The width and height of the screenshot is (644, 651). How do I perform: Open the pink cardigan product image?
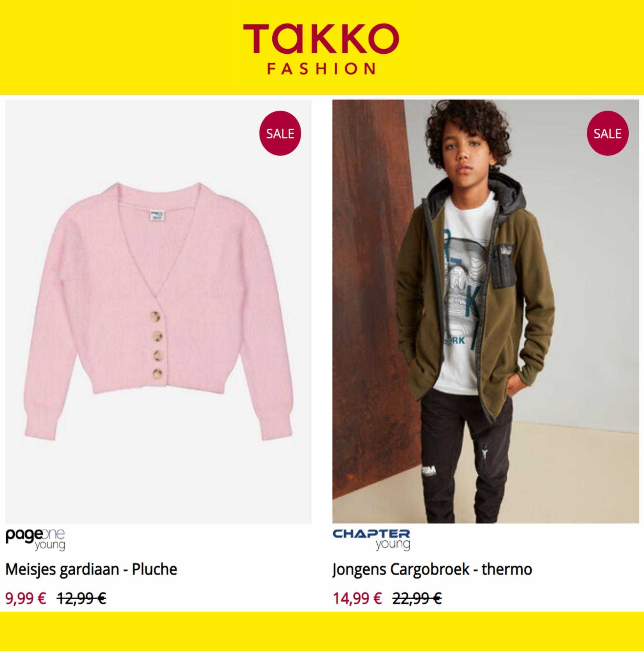[x=158, y=311]
